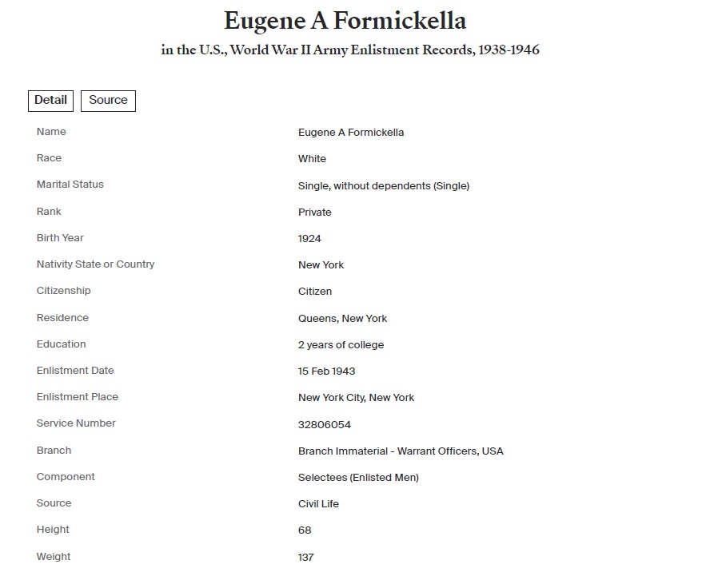Select the residence Queens, New York
Image resolution: width=722 pixels, height=588 pixels.
pyautogui.click(x=342, y=319)
